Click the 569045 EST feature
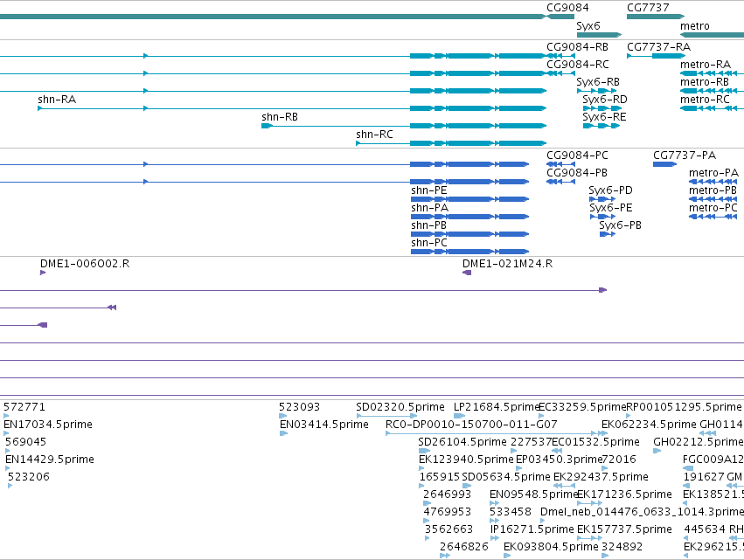The width and height of the screenshot is (744, 560). pos(8,451)
